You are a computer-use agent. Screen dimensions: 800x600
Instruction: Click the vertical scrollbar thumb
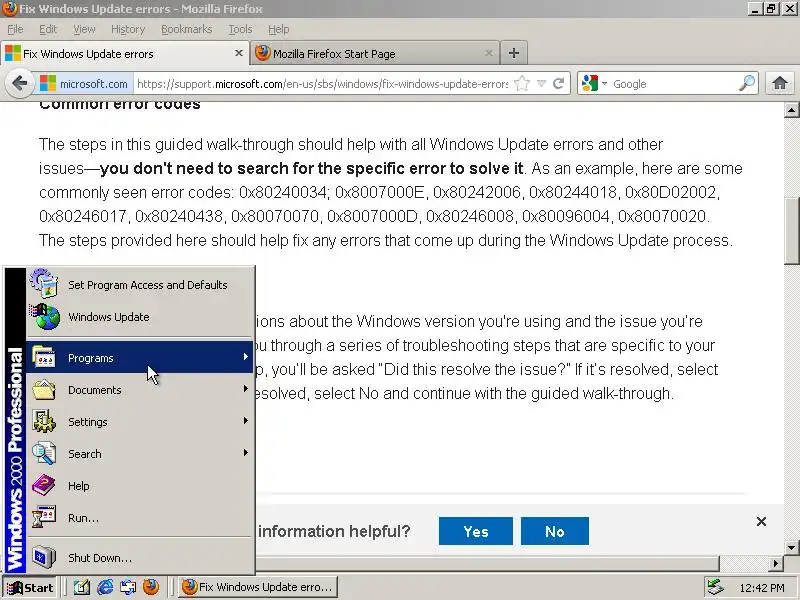(792, 230)
